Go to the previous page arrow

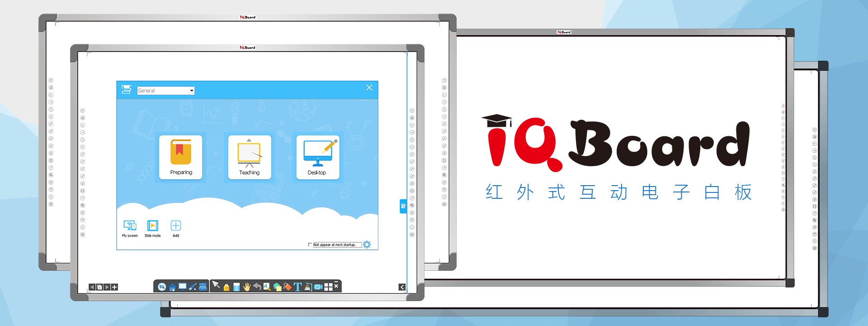92,287
